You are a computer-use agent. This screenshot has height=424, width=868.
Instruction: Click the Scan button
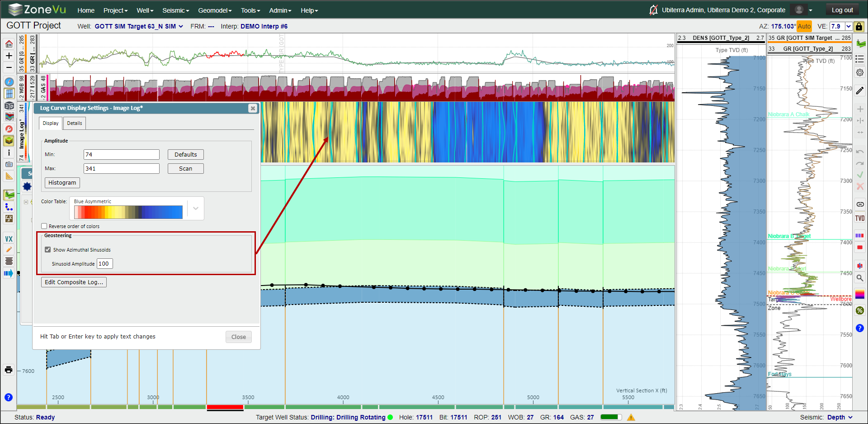(x=186, y=168)
